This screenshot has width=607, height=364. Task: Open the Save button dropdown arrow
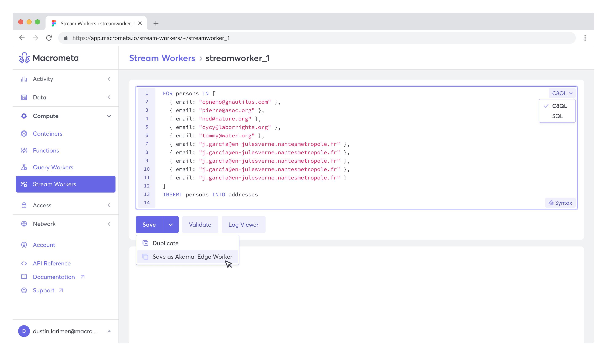(x=171, y=225)
